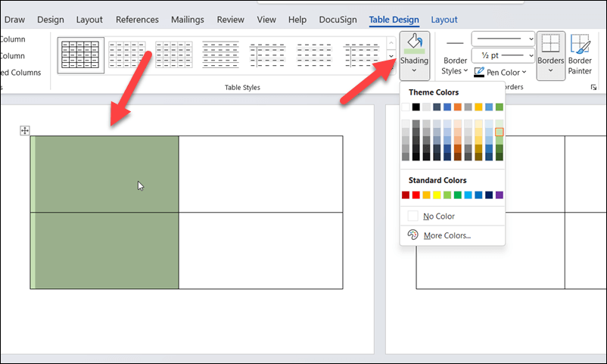
Task: Pick white theme color swatch
Action: click(406, 107)
